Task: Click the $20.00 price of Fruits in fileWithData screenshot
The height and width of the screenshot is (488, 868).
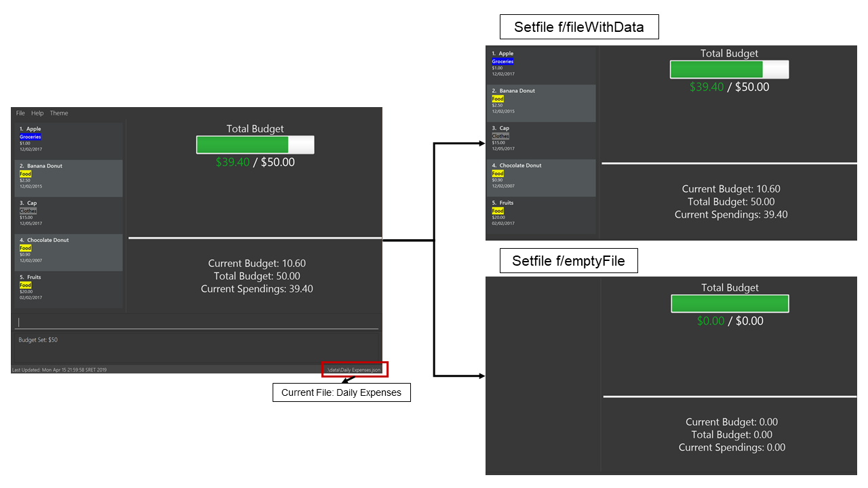Action: [x=498, y=217]
